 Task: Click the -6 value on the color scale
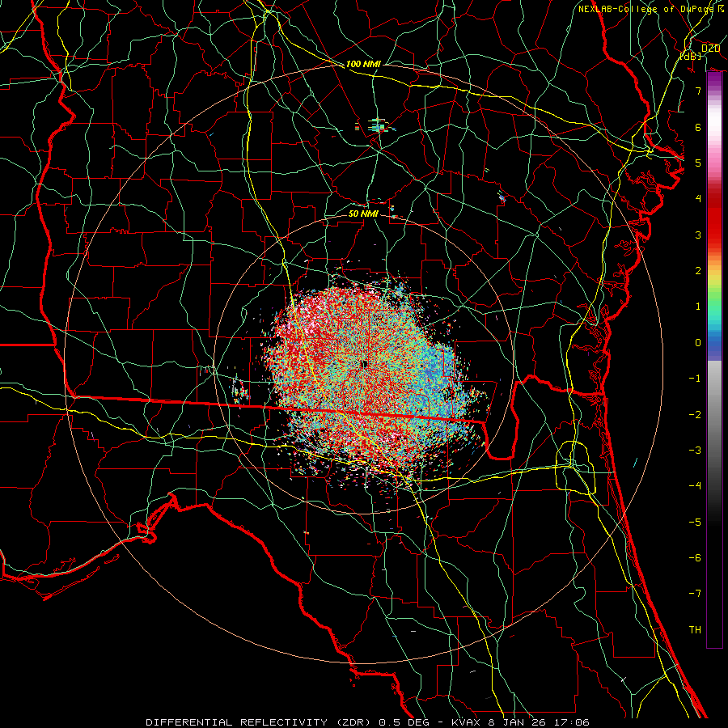tap(695, 558)
